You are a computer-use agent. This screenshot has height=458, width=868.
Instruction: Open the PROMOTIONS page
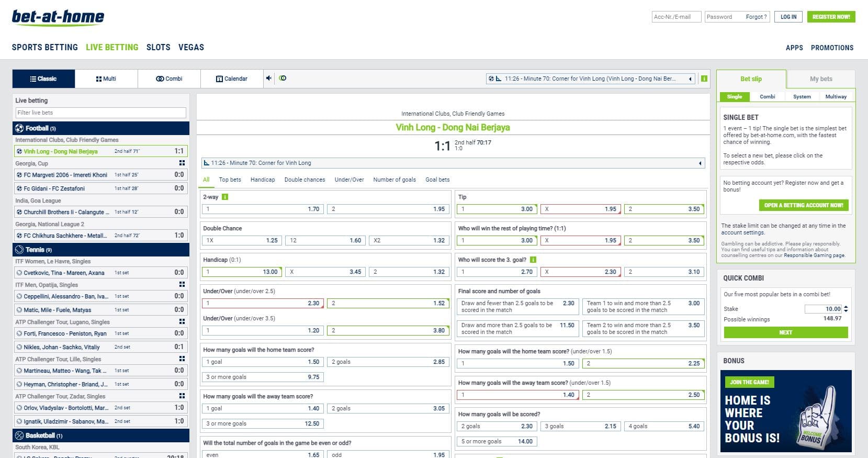point(832,48)
